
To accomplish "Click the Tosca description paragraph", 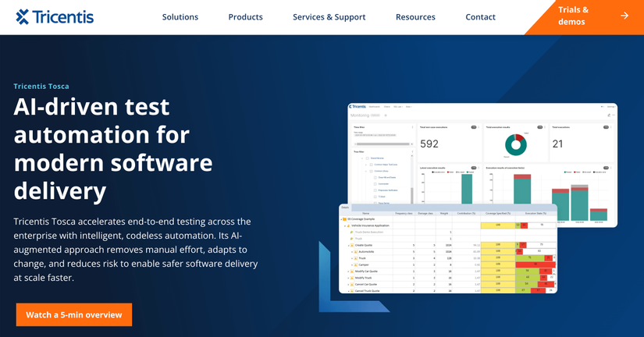I will (x=136, y=250).
